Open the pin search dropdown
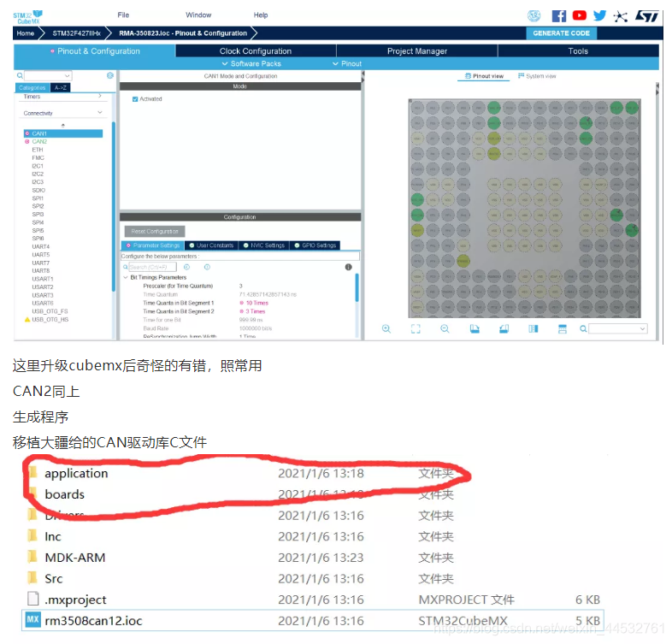Screen dimensions: 672x644 pyautogui.click(x=642, y=329)
